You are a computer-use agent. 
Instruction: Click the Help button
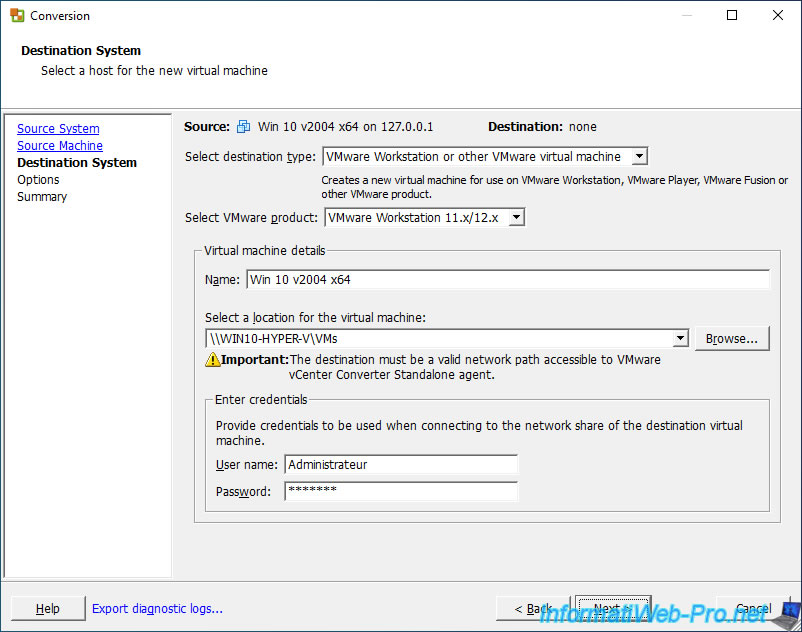[48, 608]
